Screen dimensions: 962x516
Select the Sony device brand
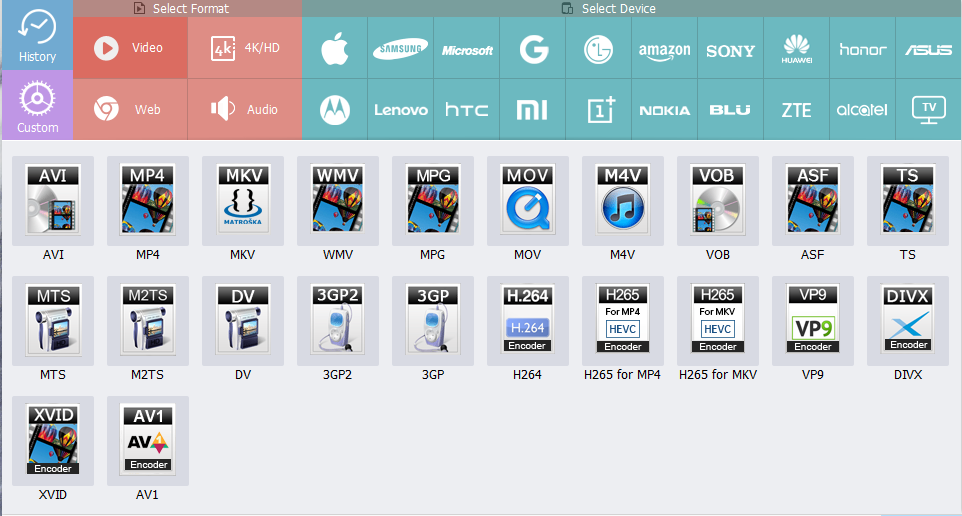pos(731,48)
